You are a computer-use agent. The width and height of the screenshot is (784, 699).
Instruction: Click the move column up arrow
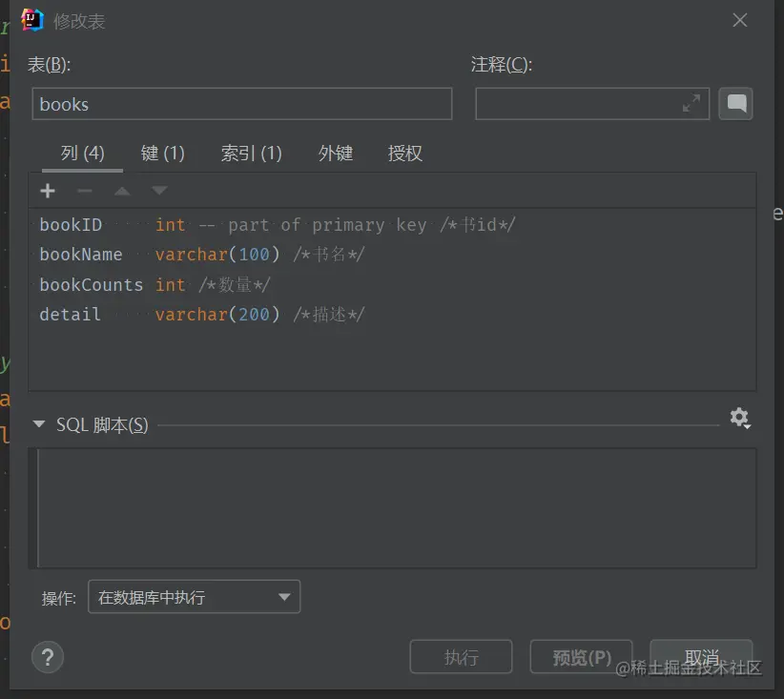(122, 191)
